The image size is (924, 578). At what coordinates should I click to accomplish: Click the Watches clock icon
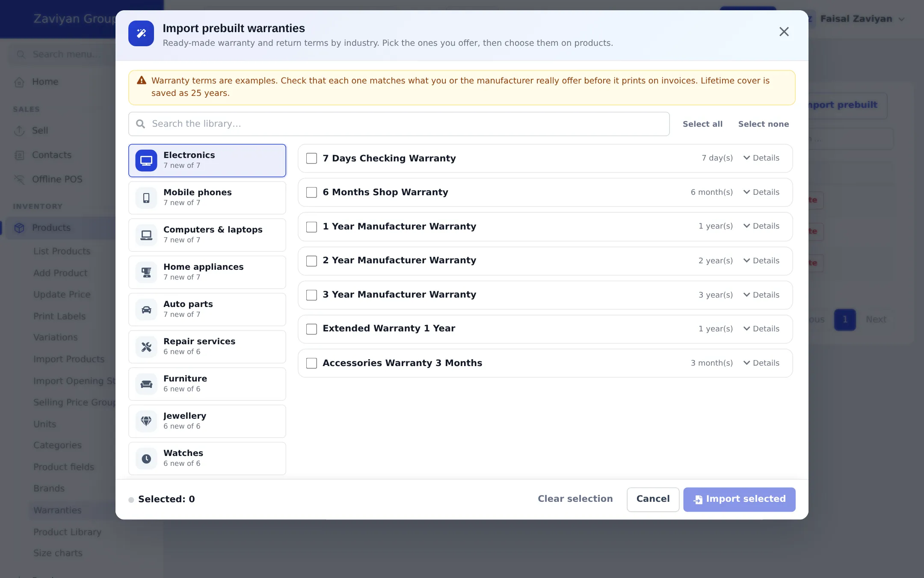pyautogui.click(x=146, y=459)
